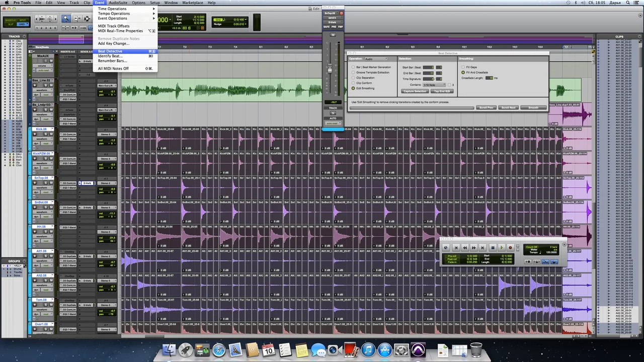The width and height of the screenshot is (644, 362).
Task: Click Capture Selection button
Action: (x=415, y=92)
